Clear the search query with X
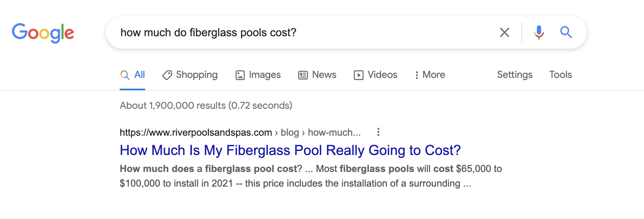Viewport: 644px width, 219px height. point(504,32)
